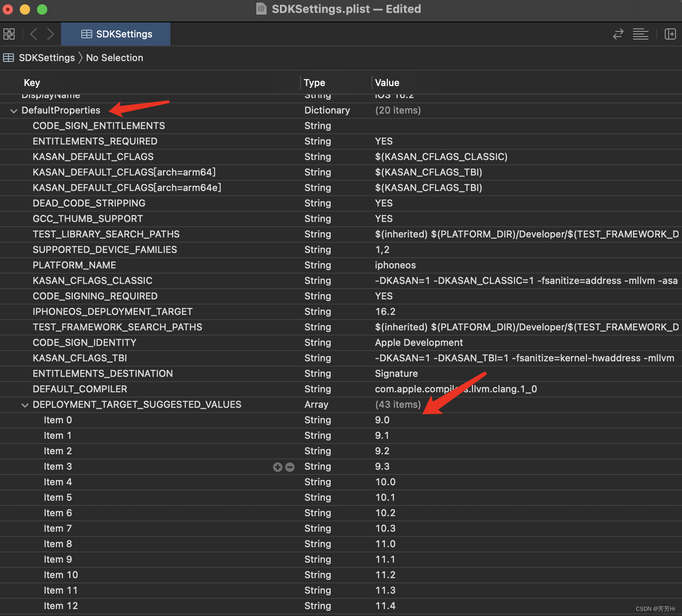The width and height of the screenshot is (682, 616).
Task: Select KASAN_DEFAULT_CFLAGS[arch=arm64] key
Action: click(124, 172)
